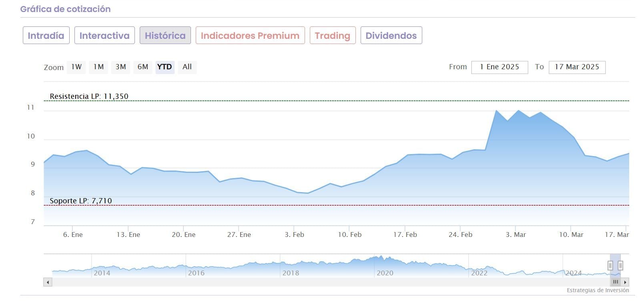Open the Dividendos tab
Image resolution: width=644 pixels, height=307 pixels.
[391, 36]
